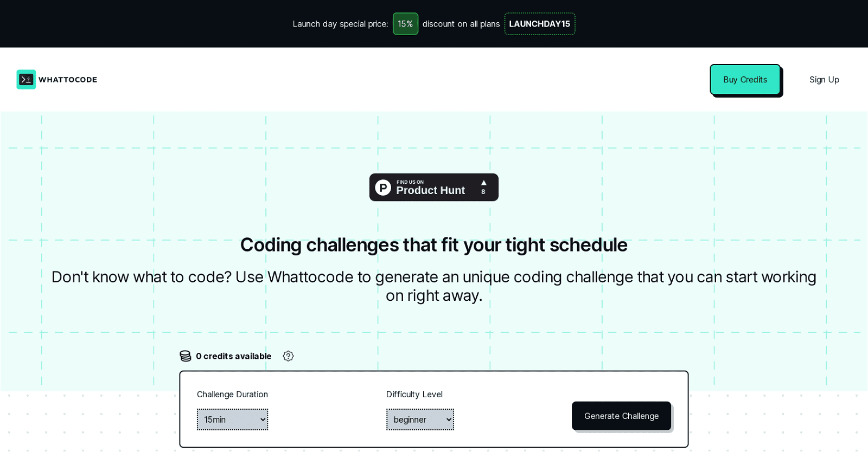Click the Generate Challenge button
Image resolution: width=868 pixels, height=452 pixels.
[621, 416]
